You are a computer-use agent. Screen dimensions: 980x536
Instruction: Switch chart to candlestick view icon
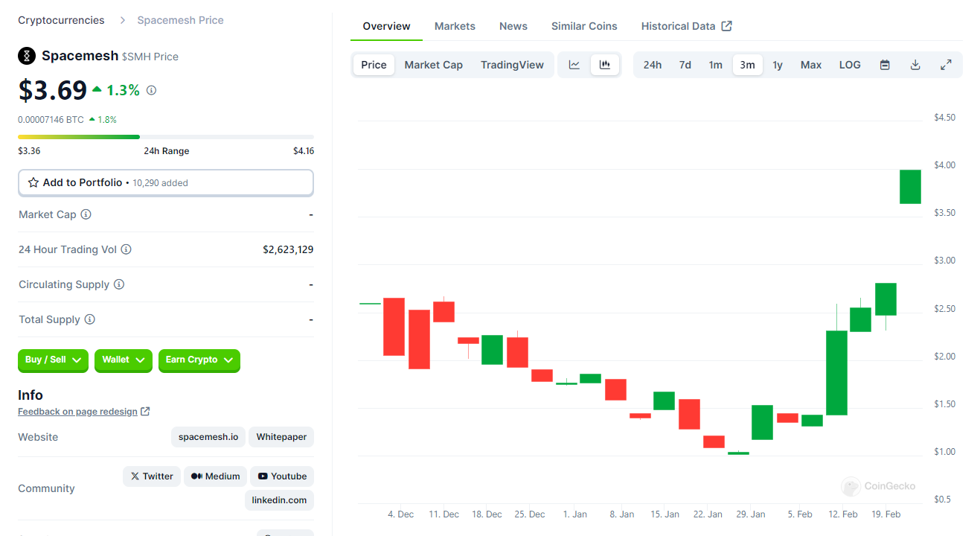click(605, 65)
